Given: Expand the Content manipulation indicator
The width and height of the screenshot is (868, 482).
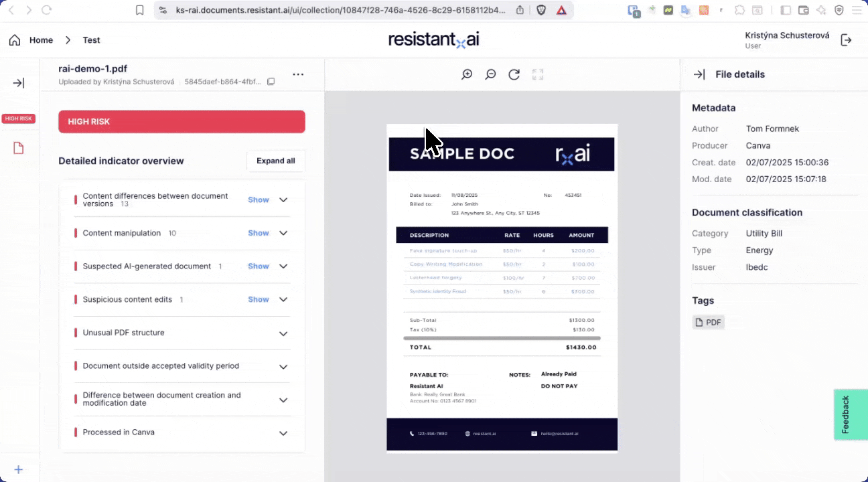Looking at the screenshot, I should click(283, 233).
